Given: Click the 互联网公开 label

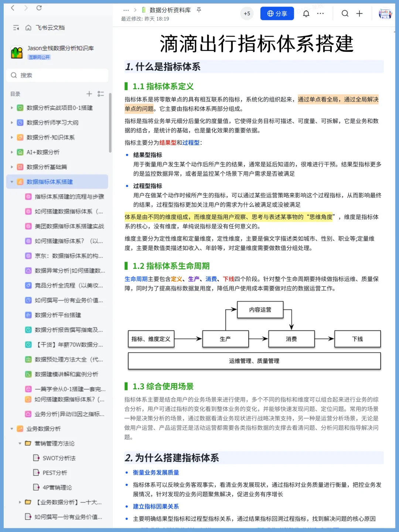Looking at the screenshot, I should 40,57.
